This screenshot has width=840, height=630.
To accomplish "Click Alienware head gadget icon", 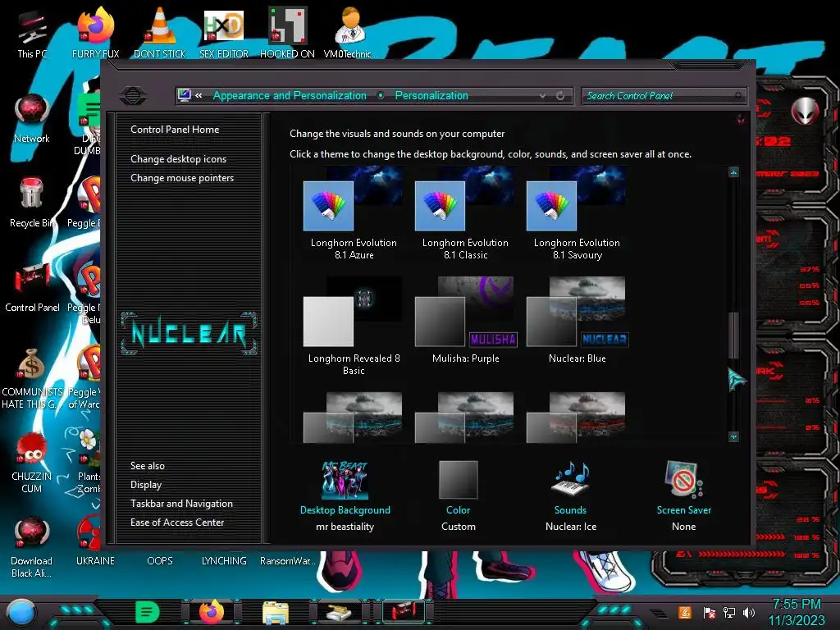I will tap(805, 111).
